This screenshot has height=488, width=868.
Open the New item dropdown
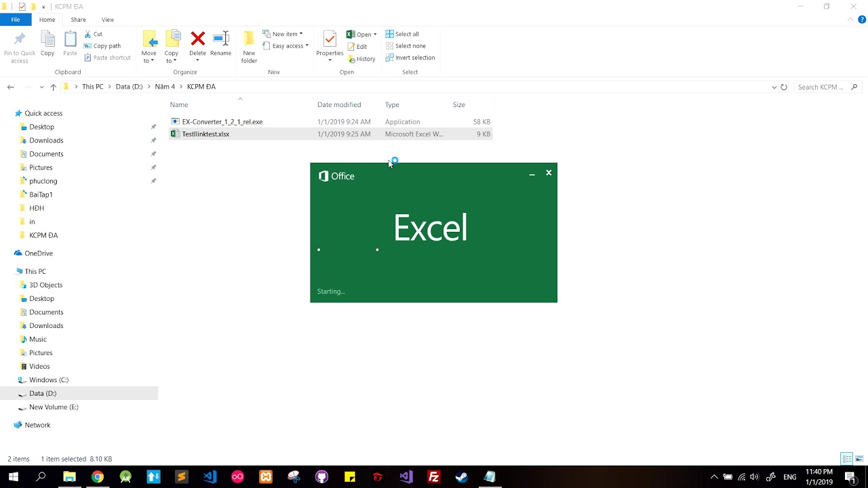click(283, 34)
